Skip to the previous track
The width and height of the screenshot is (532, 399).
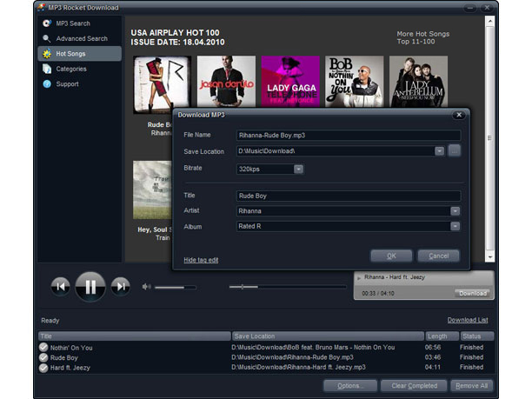60,287
